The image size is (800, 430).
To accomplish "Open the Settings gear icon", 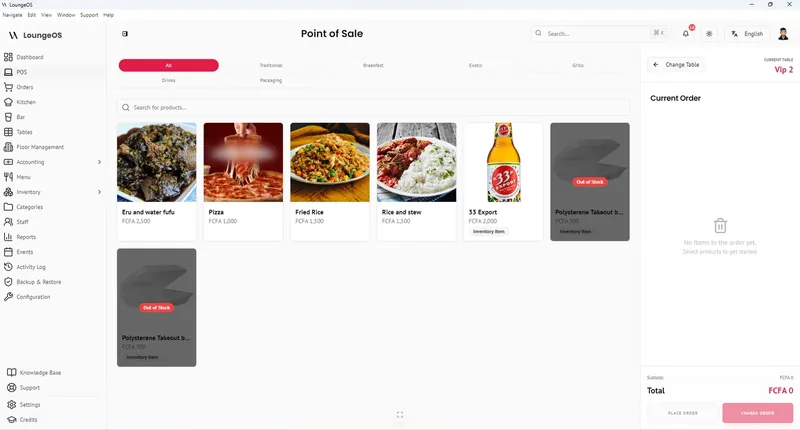I will pyautogui.click(x=11, y=404).
